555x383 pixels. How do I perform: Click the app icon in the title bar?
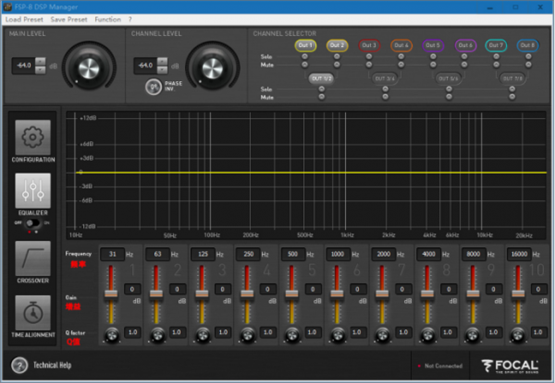coord(7,7)
